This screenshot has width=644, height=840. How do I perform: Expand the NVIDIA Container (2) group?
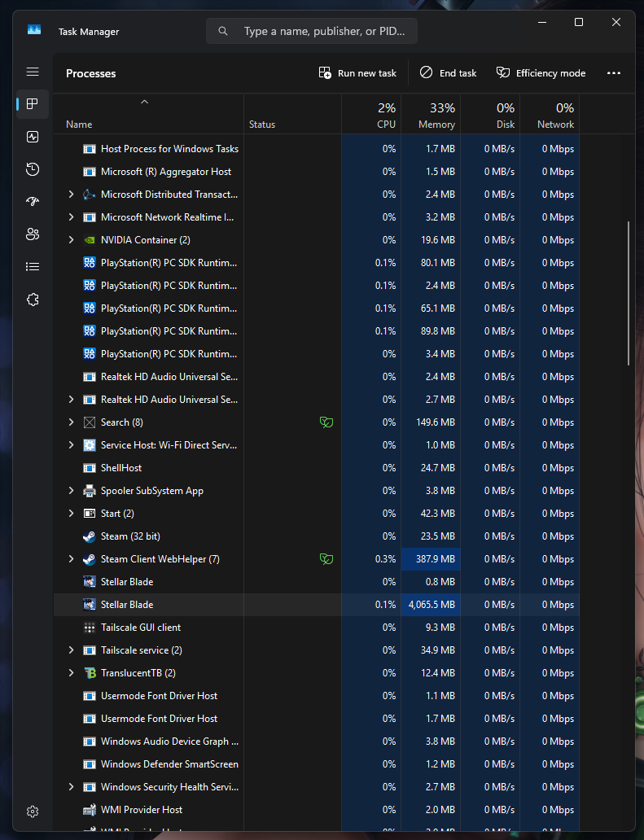[x=72, y=240]
